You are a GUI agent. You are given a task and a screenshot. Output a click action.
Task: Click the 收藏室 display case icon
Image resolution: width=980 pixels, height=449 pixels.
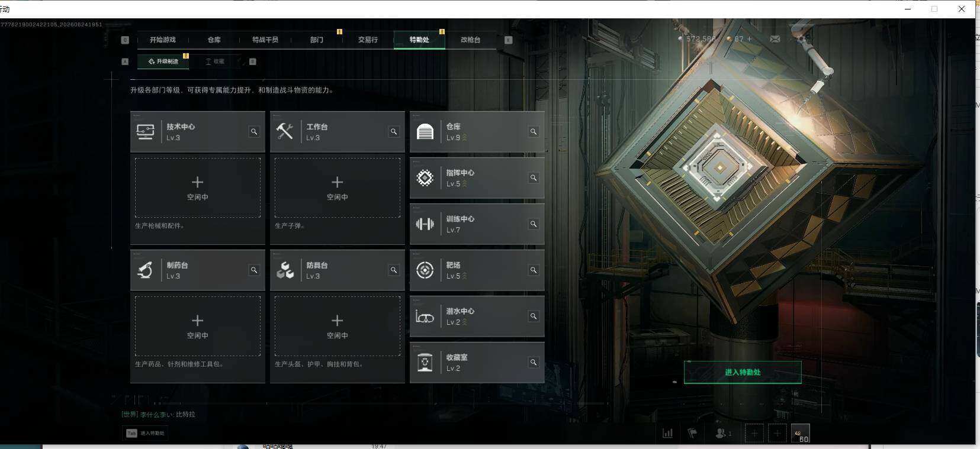tap(425, 362)
